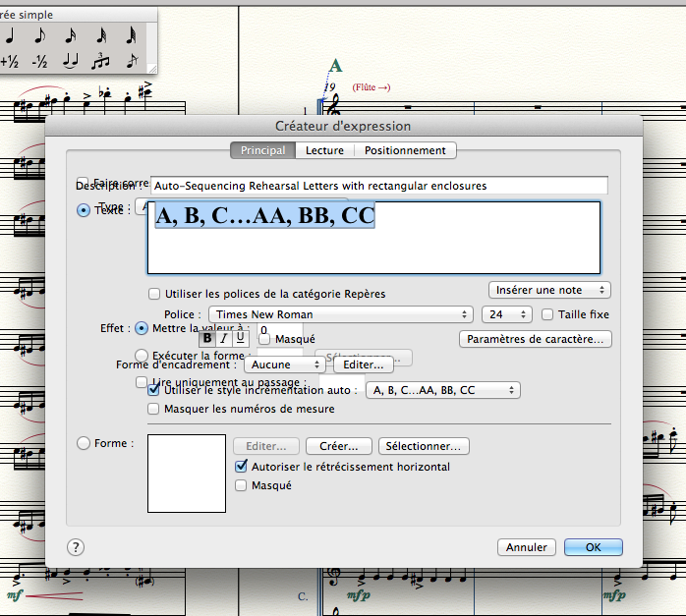Check the 'Taille fixe' checkbox
Image resolution: width=686 pixels, height=616 pixels.
tap(548, 314)
